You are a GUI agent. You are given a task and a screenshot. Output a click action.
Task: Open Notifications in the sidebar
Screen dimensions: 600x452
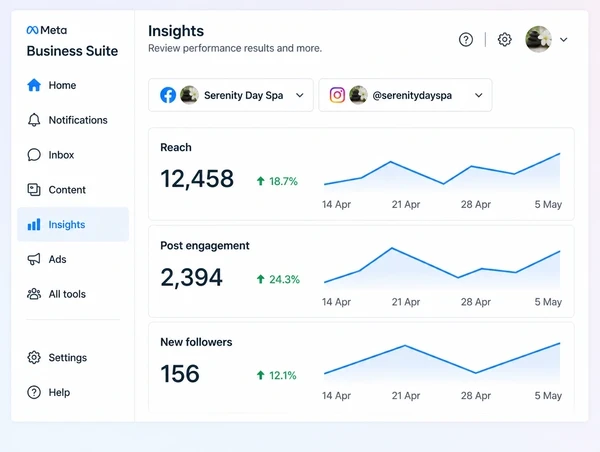click(73, 120)
